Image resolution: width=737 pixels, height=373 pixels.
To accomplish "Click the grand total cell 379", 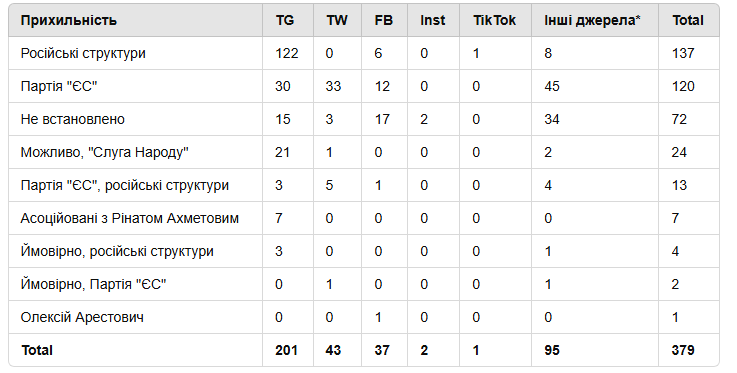I will pyautogui.click(x=683, y=350).
